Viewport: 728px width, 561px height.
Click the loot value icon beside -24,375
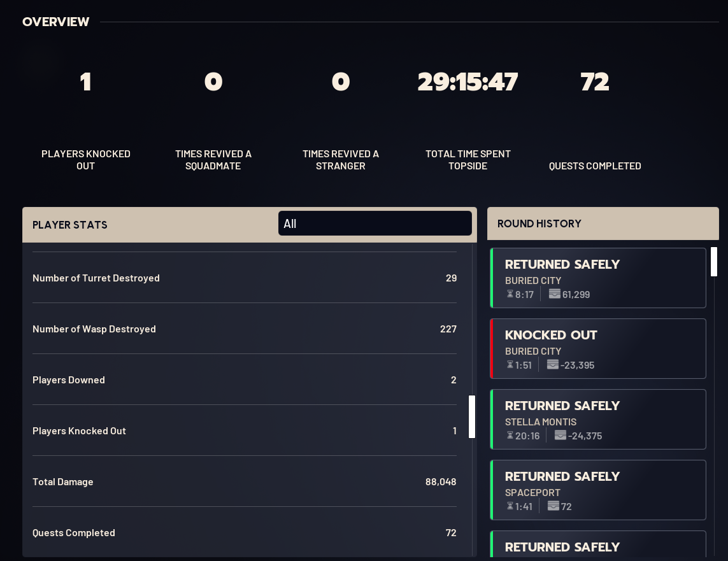point(560,435)
